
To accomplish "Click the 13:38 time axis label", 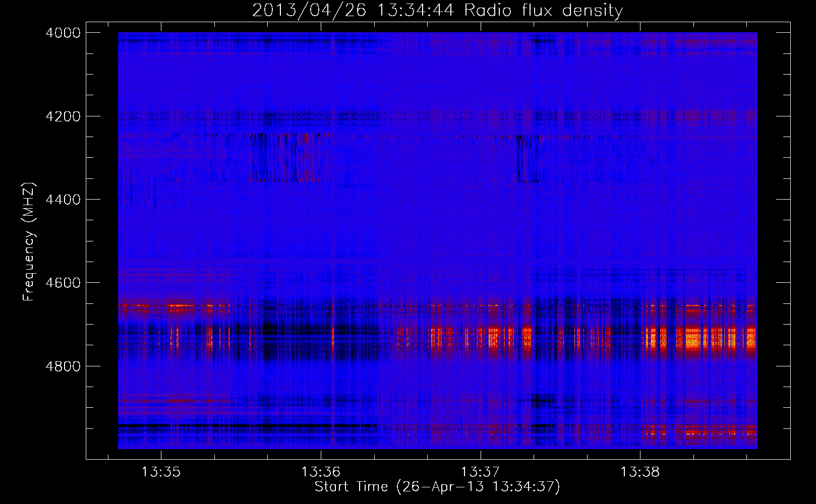I will tap(640, 472).
